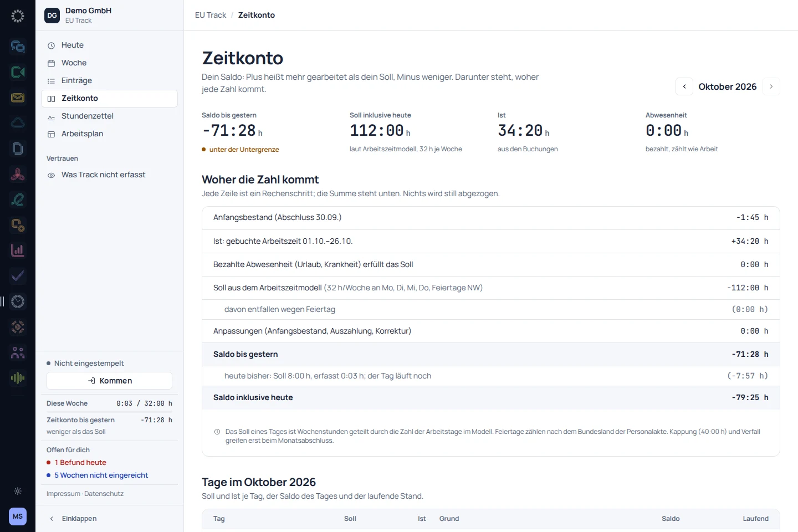Open the Impressum link
The height and width of the screenshot is (532, 798).
click(63, 494)
